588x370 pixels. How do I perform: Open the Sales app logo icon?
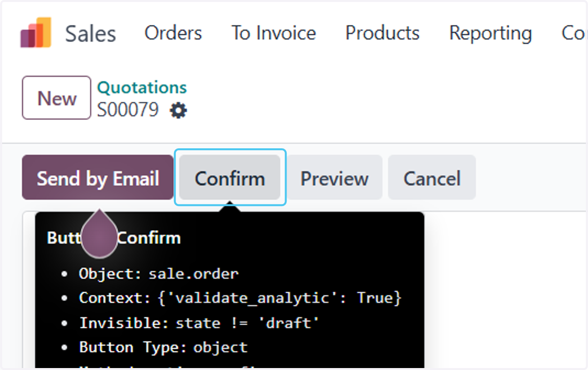[36, 33]
